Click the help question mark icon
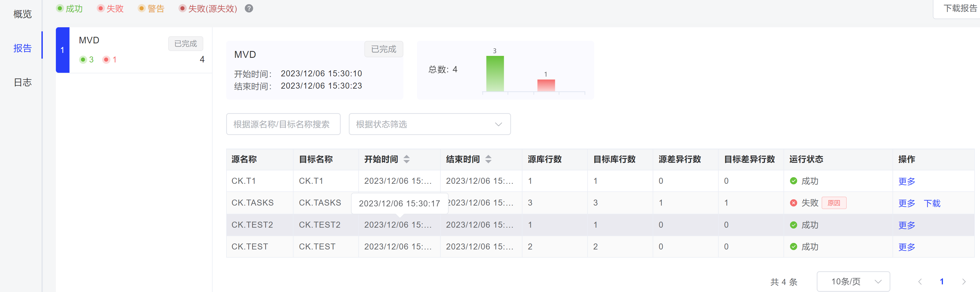 [x=249, y=8]
